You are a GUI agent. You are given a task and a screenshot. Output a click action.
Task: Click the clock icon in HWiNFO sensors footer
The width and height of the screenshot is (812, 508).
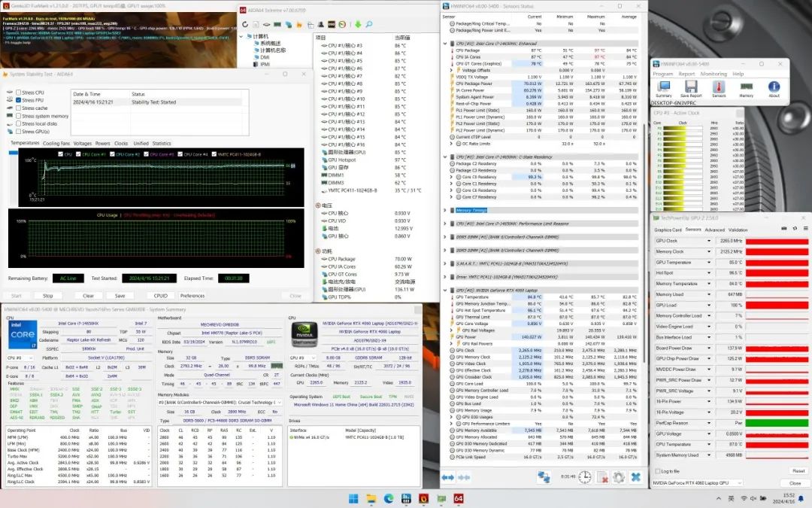(x=585, y=477)
